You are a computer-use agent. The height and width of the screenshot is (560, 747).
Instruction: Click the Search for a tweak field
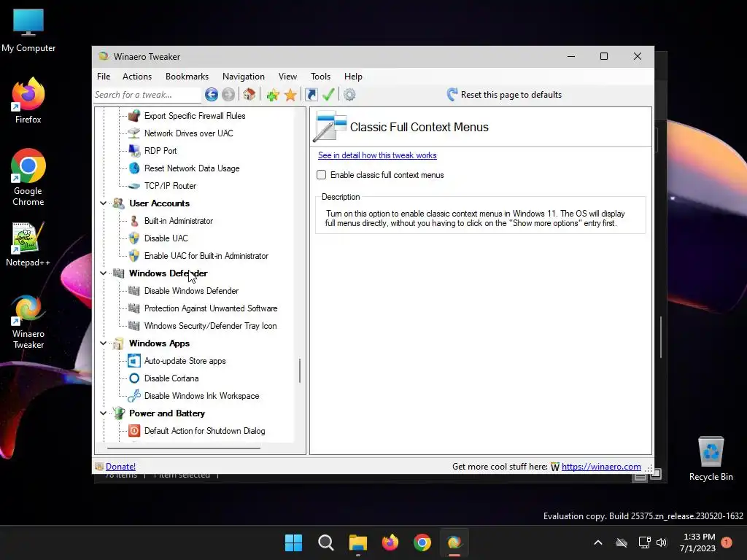coord(147,95)
